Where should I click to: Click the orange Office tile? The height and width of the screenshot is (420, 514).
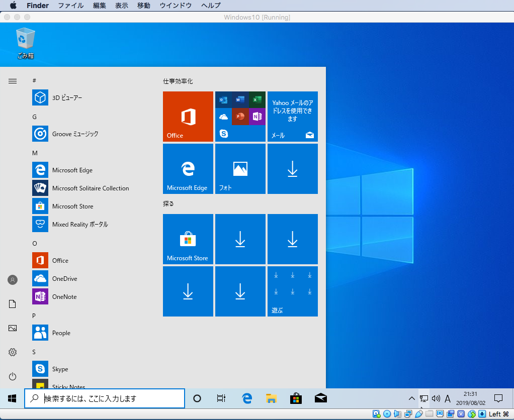[188, 117]
